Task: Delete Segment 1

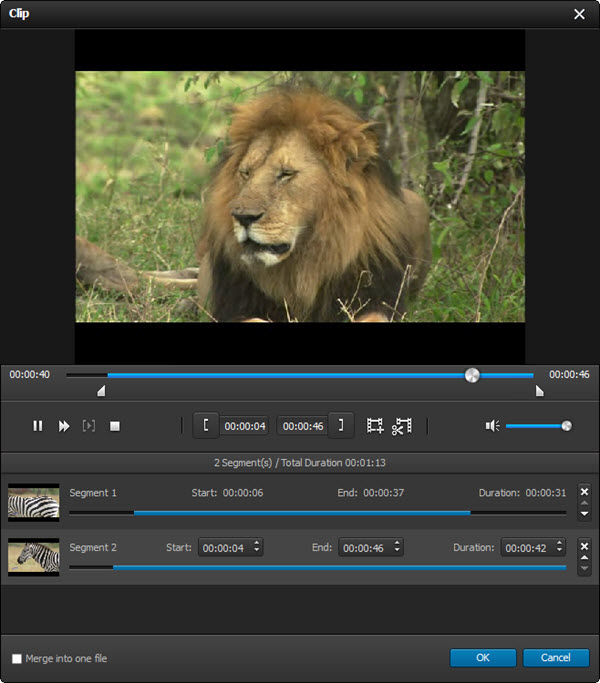Action: pos(584,491)
